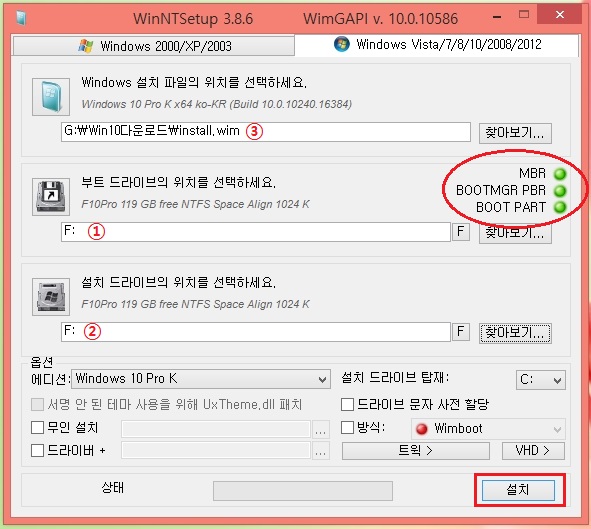Viewport: 591px width, 529px height.
Task: Click the red Wimboot status indicator
Action: tap(421, 429)
